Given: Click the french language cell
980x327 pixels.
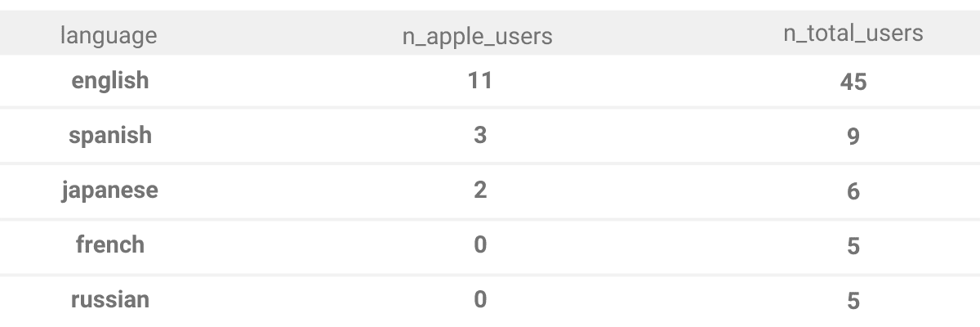Looking at the screenshot, I should click(x=109, y=244).
